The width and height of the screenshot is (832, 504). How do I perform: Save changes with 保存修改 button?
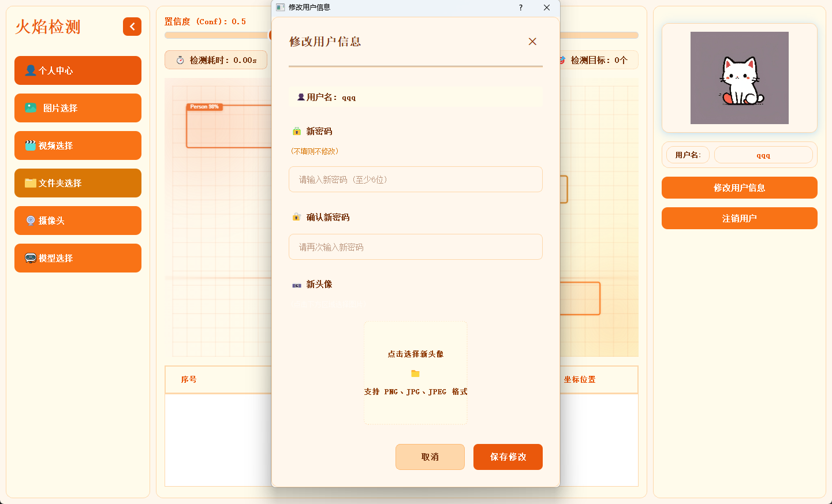click(508, 457)
